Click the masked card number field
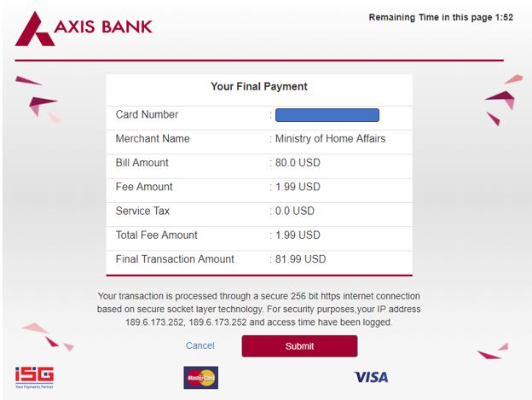The width and height of the screenshot is (532, 400). (327, 115)
